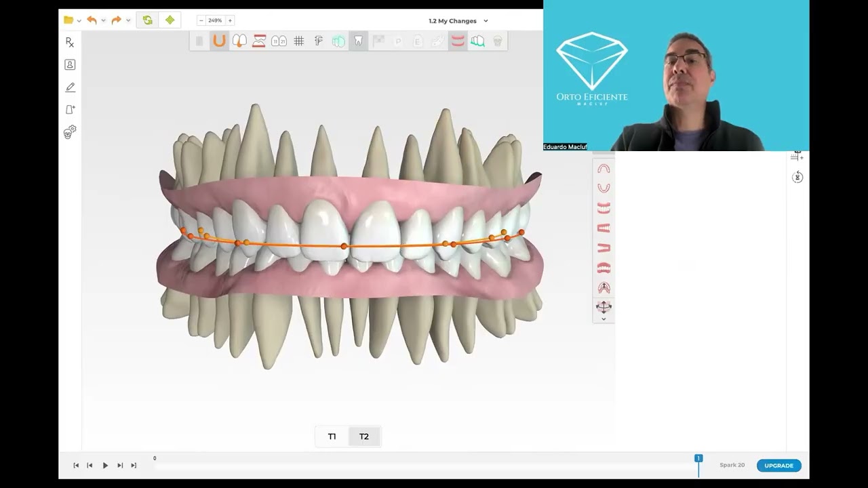Click the circular reset hourglass icon

(797, 177)
